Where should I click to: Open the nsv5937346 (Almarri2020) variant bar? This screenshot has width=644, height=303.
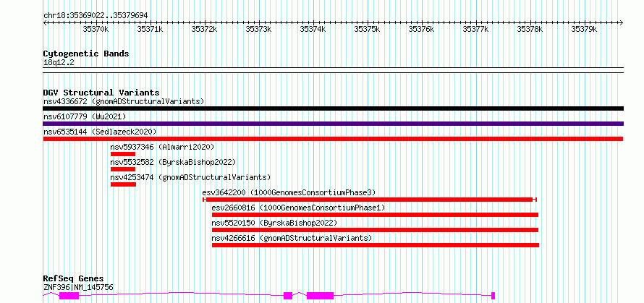click(123, 154)
